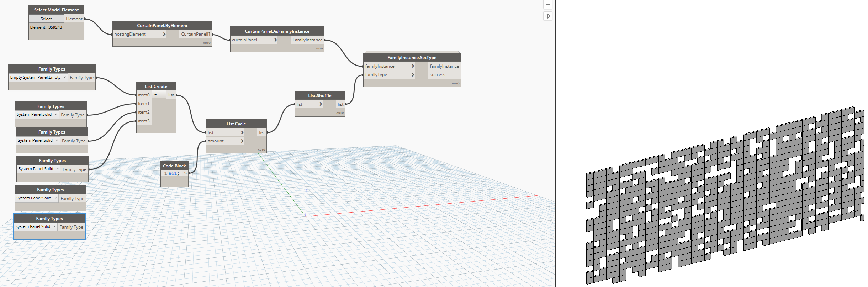Click the familyInstance output port on SetType
Screen dimensions: 868x287
(444, 66)
